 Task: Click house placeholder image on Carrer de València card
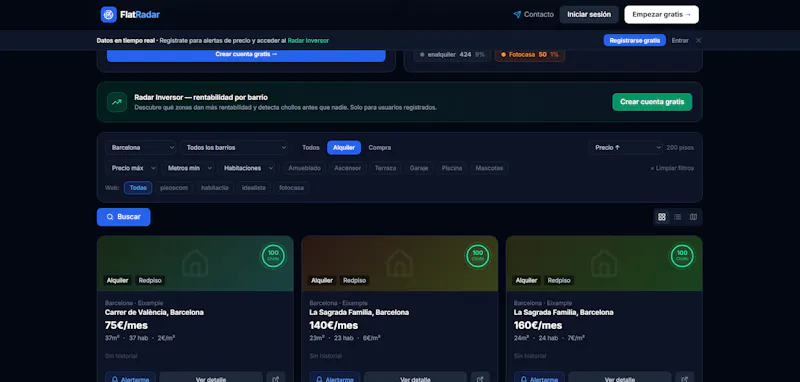195,263
